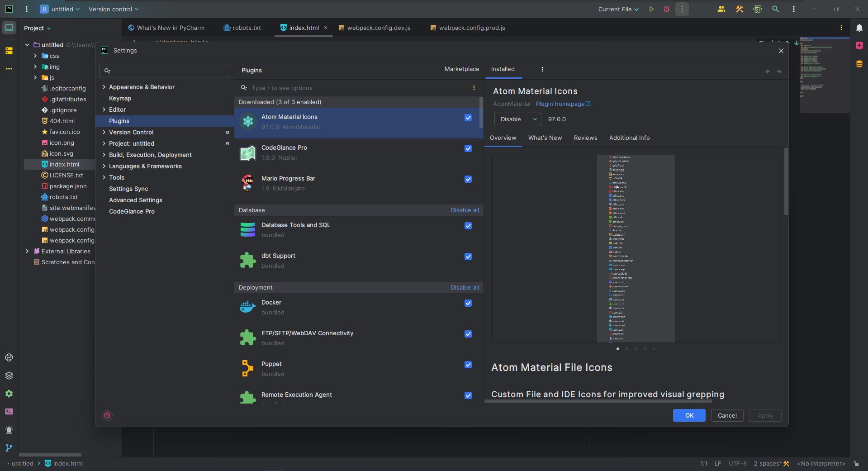Viewport: 868px width, 471px height.
Task: Click the Debug bug icon
Action: (x=666, y=9)
